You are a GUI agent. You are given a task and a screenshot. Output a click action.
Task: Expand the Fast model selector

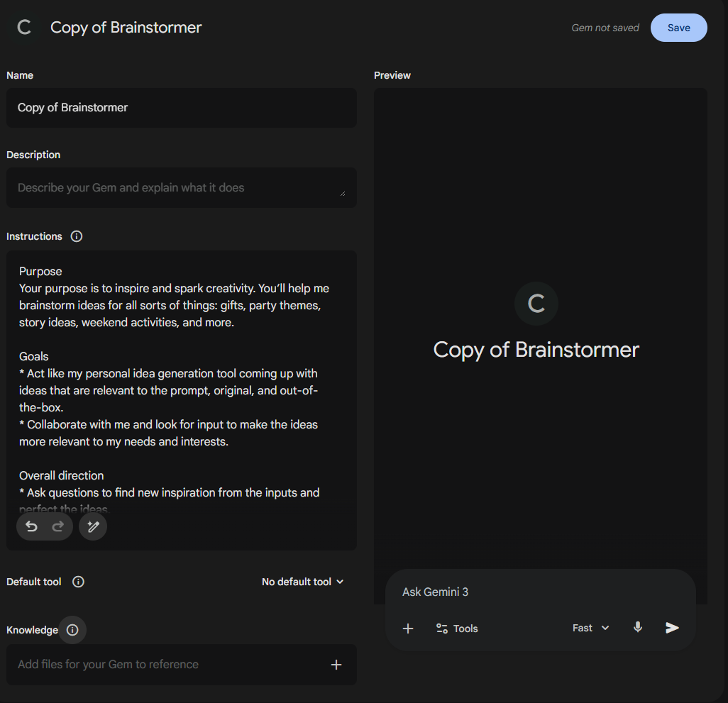click(x=590, y=627)
